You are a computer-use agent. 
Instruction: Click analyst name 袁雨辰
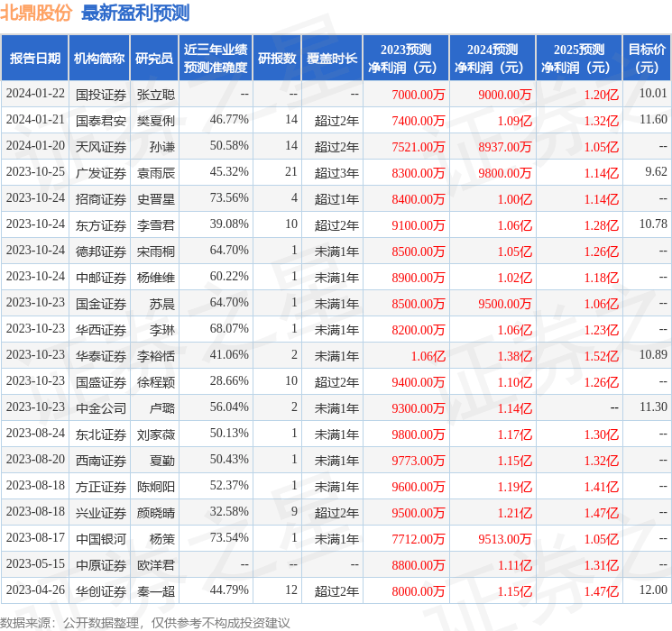click(x=155, y=173)
